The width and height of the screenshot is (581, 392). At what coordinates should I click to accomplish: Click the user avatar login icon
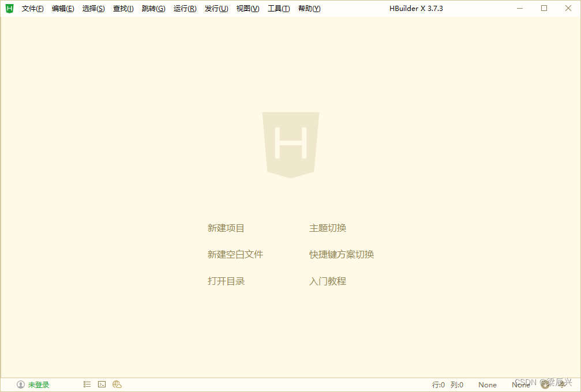(21, 385)
